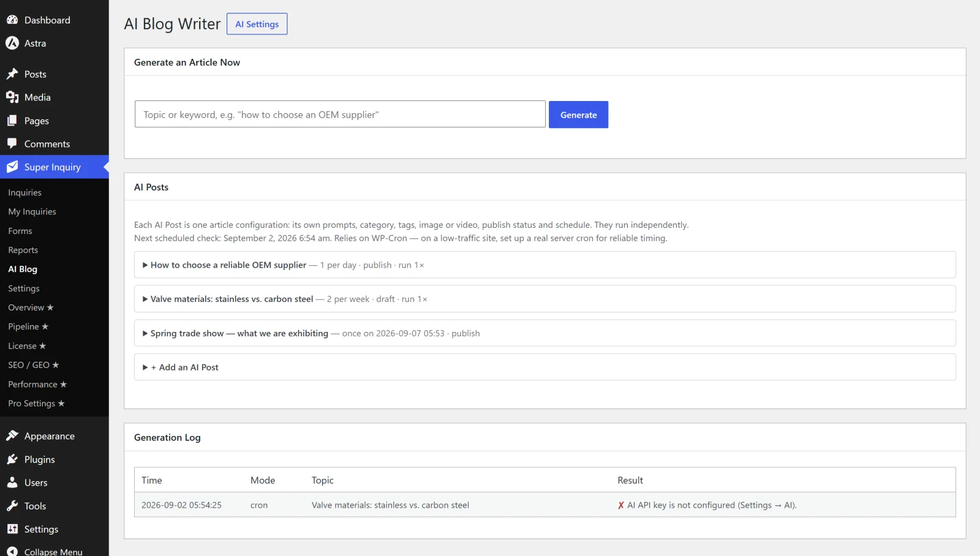Click the Dashboard gauge icon
980x556 pixels.
click(x=12, y=20)
